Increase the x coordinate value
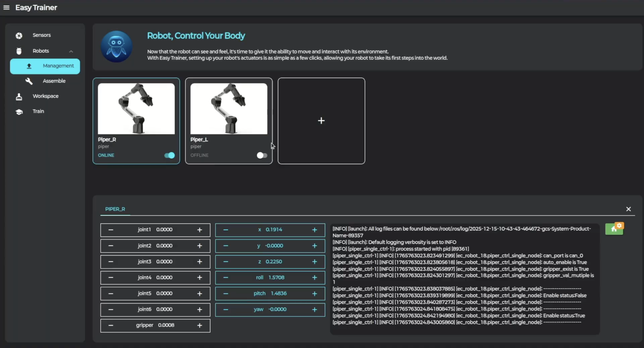This screenshot has width=644, height=348. point(315,230)
